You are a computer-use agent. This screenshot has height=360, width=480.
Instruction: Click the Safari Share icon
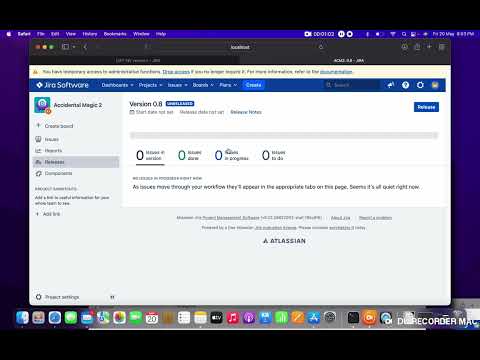pyautogui.click(x=417, y=47)
